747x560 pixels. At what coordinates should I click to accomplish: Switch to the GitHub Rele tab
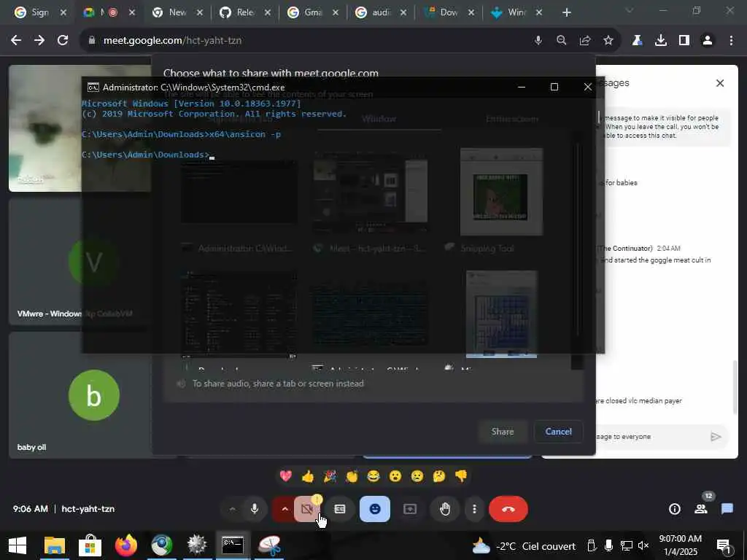coord(245,12)
